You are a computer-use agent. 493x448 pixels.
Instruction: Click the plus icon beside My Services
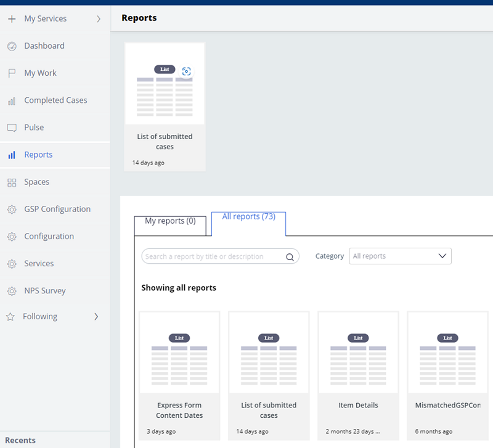12,19
